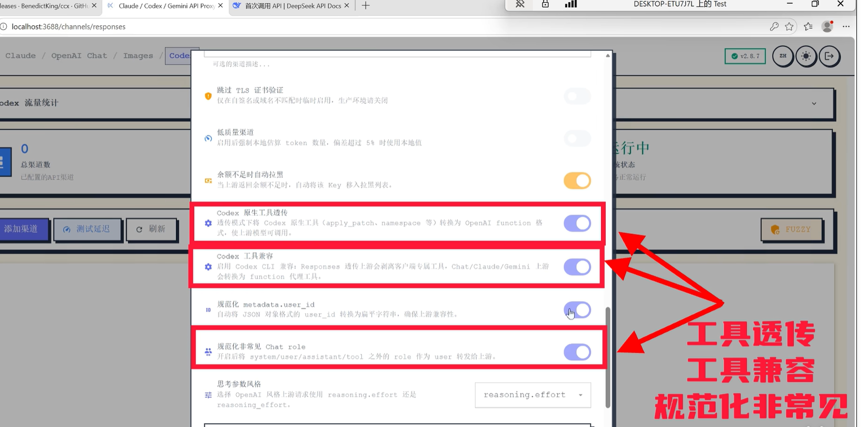Click the TLS shield warning icon

coord(208,96)
